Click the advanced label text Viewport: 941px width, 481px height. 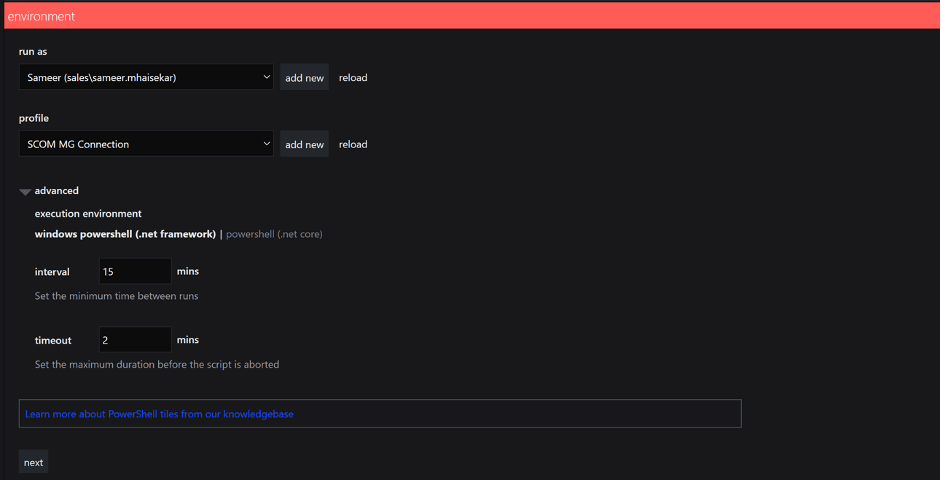click(57, 191)
